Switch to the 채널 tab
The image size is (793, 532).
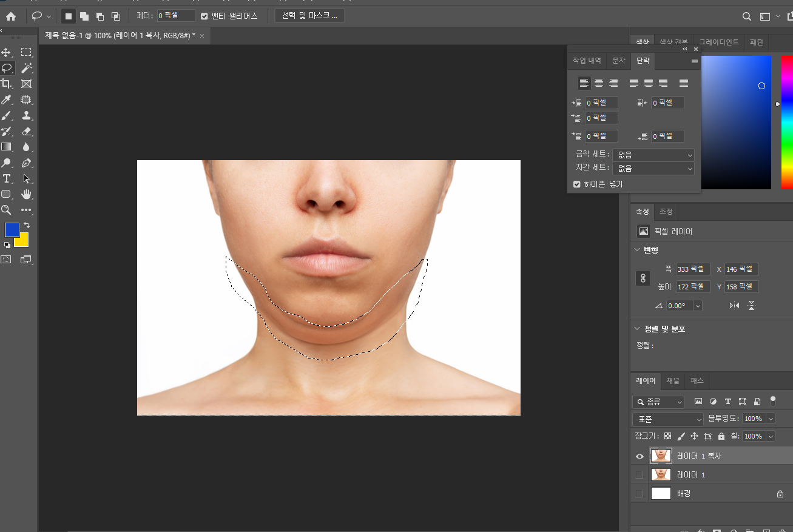(673, 381)
